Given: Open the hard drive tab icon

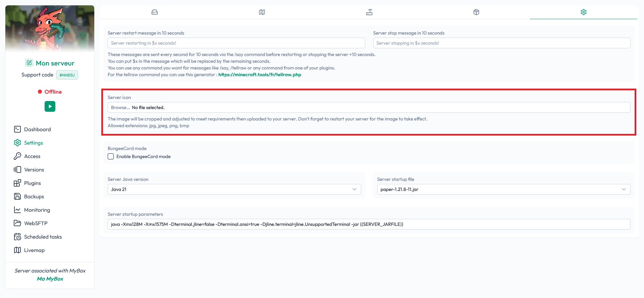Looking at the screenshot, I should tap(155, 12).
